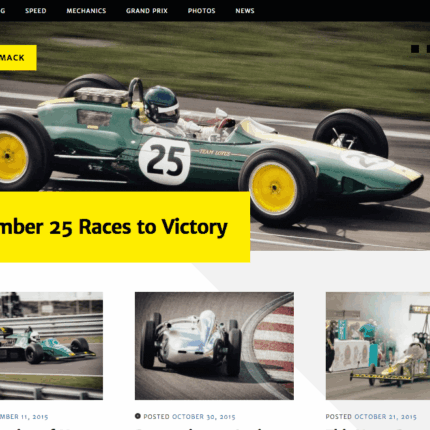The image size is (430, 430).
Task: Select the first black square slider indicator
Action: coord(415,49)
